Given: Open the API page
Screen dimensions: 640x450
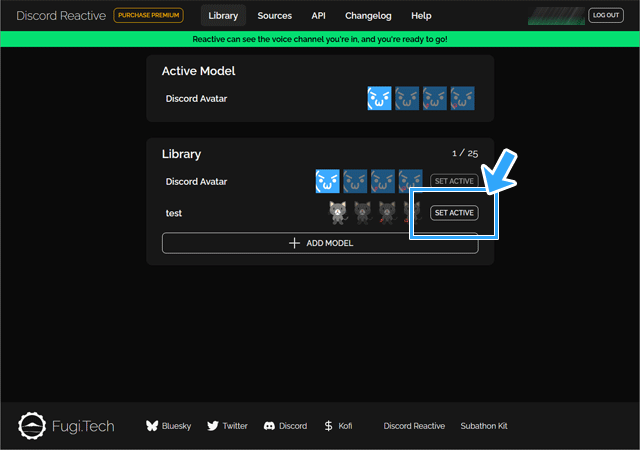Looking at the screenshot, I should (x=318, y=16).
